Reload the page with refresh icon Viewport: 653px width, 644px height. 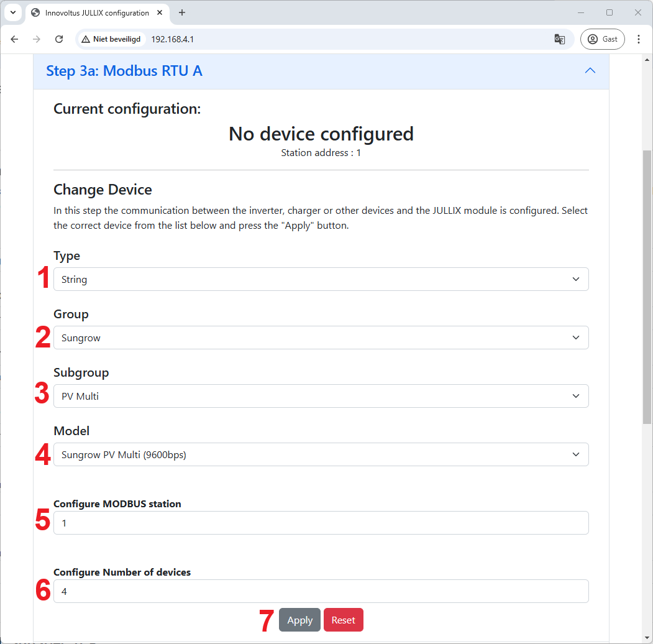tap(59, 39)
